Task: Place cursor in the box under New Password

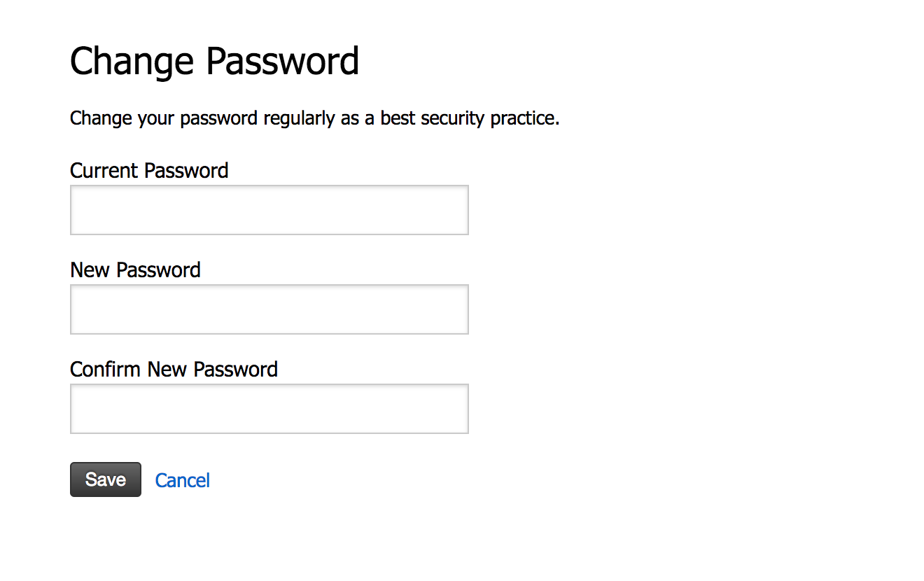Action: click(269, 309)
